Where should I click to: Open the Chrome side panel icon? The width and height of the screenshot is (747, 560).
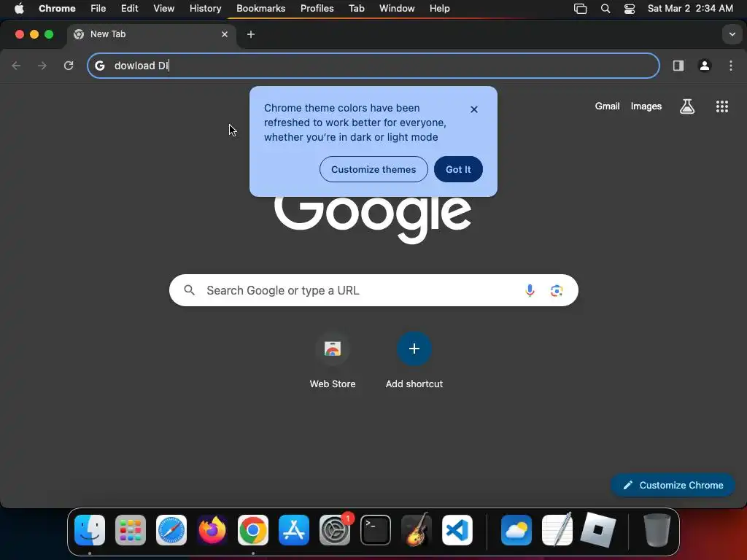click(678, 66)
